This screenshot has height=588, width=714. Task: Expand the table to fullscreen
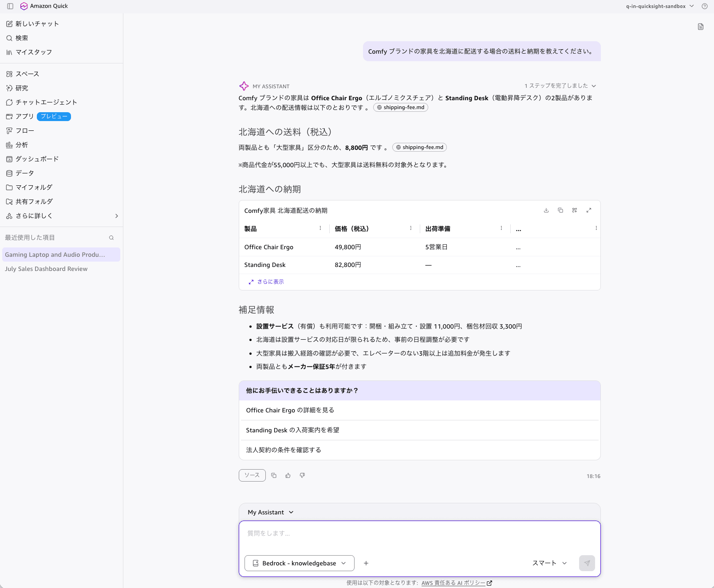(x=589, y=210)
